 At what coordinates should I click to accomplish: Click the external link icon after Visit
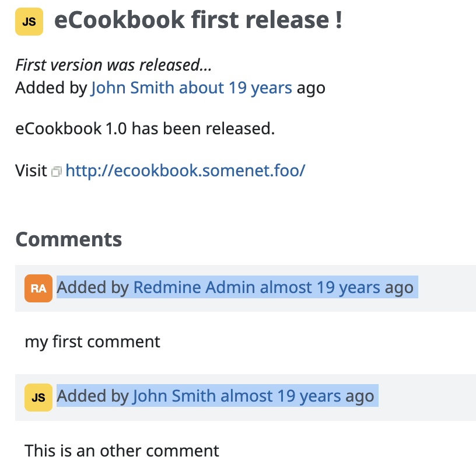(x=56, y=172)
